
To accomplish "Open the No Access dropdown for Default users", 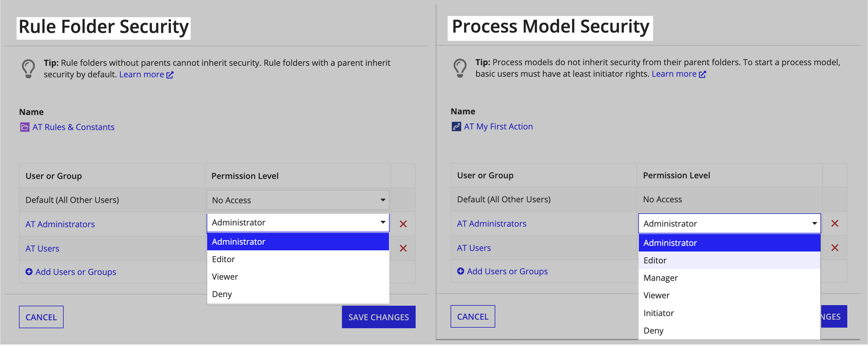I will [x=298, y=200].
